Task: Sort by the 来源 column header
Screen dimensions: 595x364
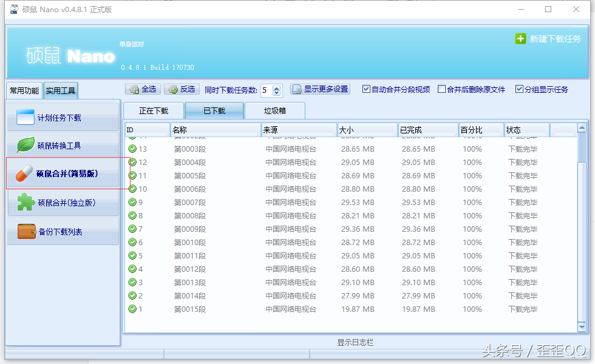Action: [x=299, y=130]
